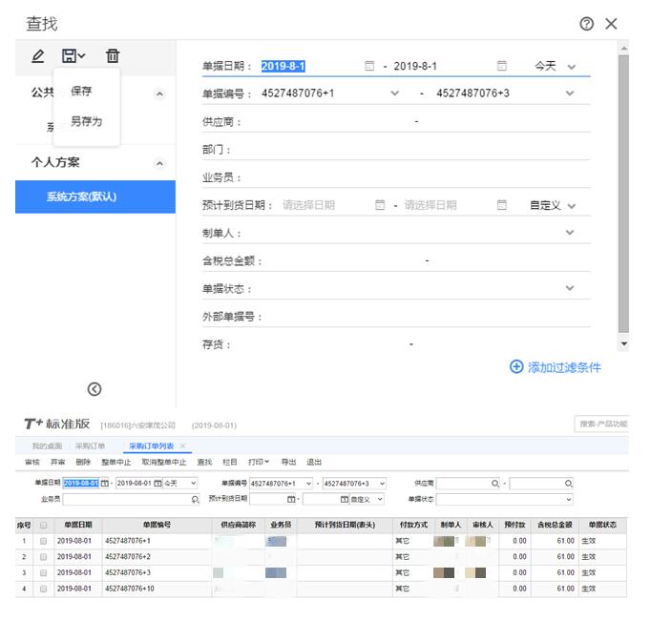Image resolution: width=672 pixels, height=621 pixels.
Task: Switch to 我的桌面 tab
Action: (47, 446)
